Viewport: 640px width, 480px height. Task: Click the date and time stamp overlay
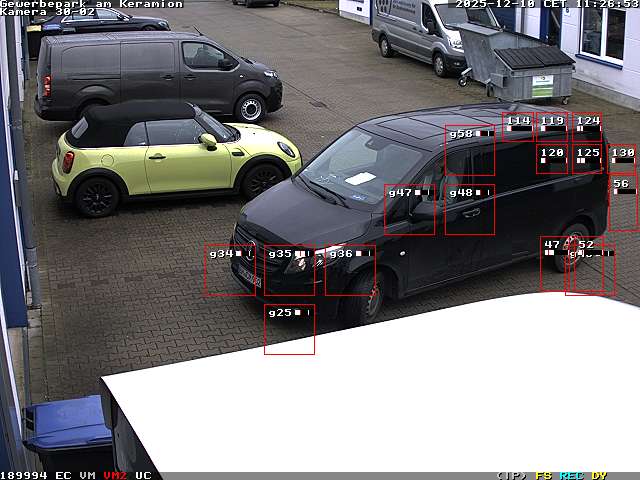547,4
